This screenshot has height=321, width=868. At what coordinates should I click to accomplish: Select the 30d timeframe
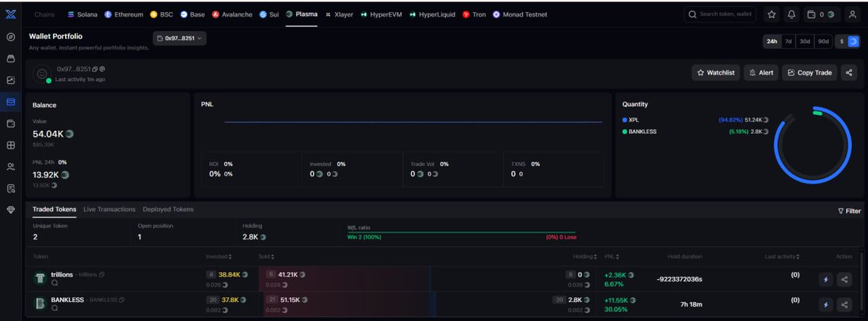tap(804, 41)
